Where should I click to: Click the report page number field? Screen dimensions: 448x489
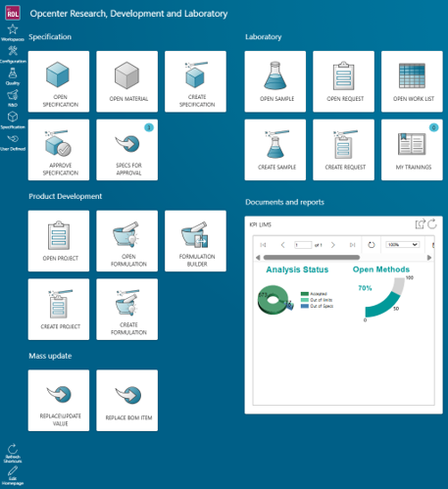pyautogui.click(x=303, y=245)
